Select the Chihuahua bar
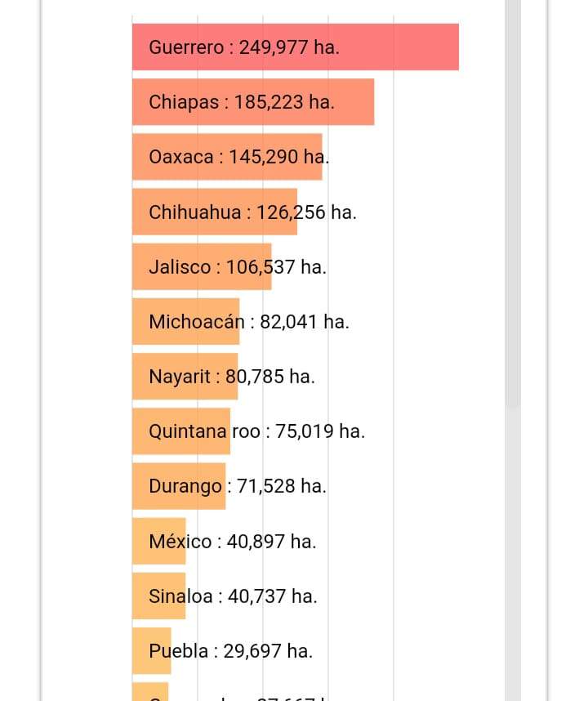 pos(215,212)
